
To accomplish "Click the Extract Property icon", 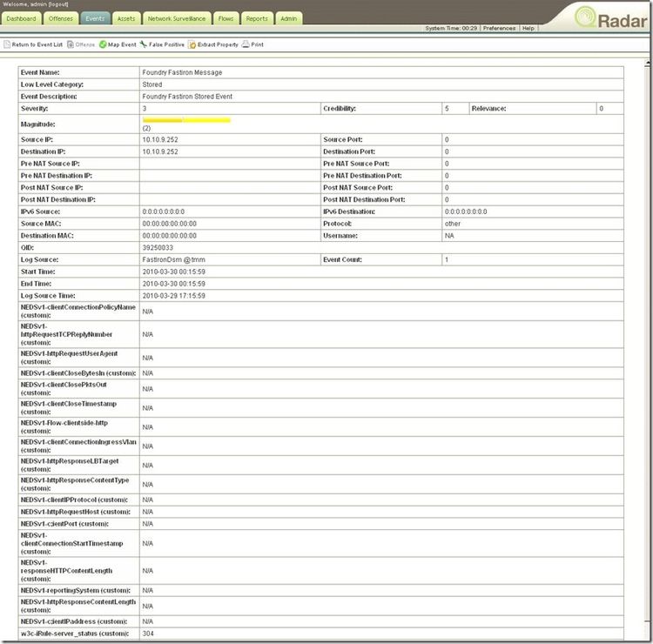I will 192,44.
